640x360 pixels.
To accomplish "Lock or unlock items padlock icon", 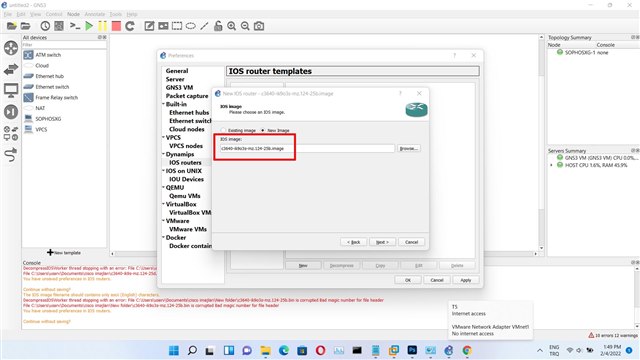I will (218, 26).
